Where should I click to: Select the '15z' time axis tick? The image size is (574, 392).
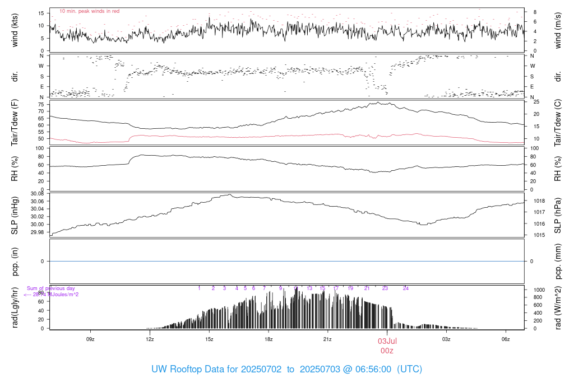pyautogui.click(x=209, y=339)
